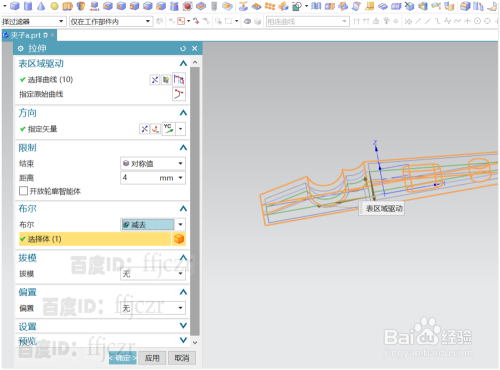
Task: Collapse the 布尔 section
Action: click(183, 209)
